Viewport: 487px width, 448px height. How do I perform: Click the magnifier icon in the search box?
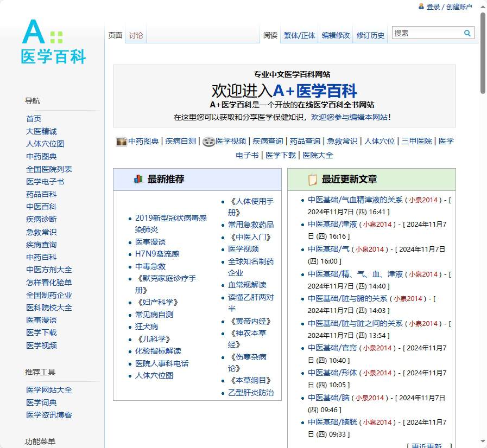(467, 33)
